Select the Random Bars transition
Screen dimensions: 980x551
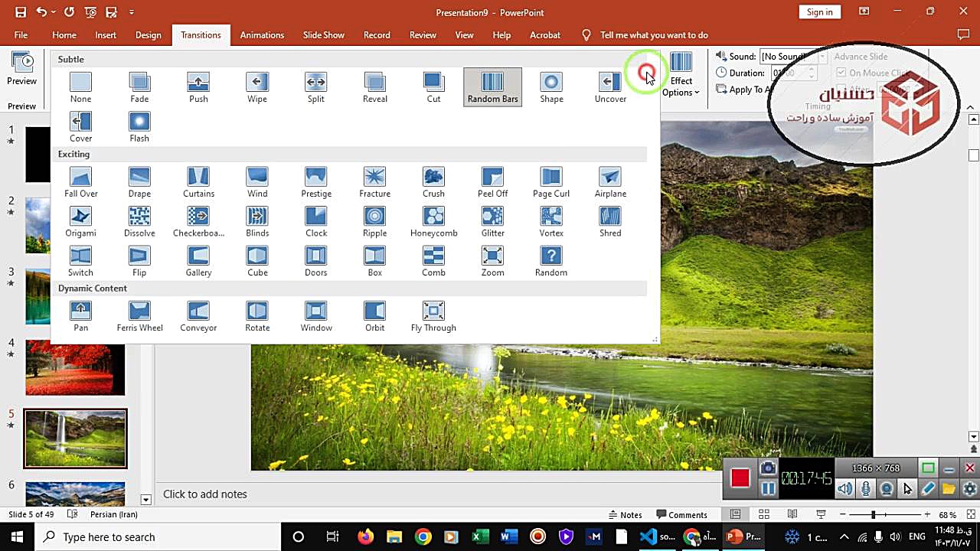[x=492, y=87]
